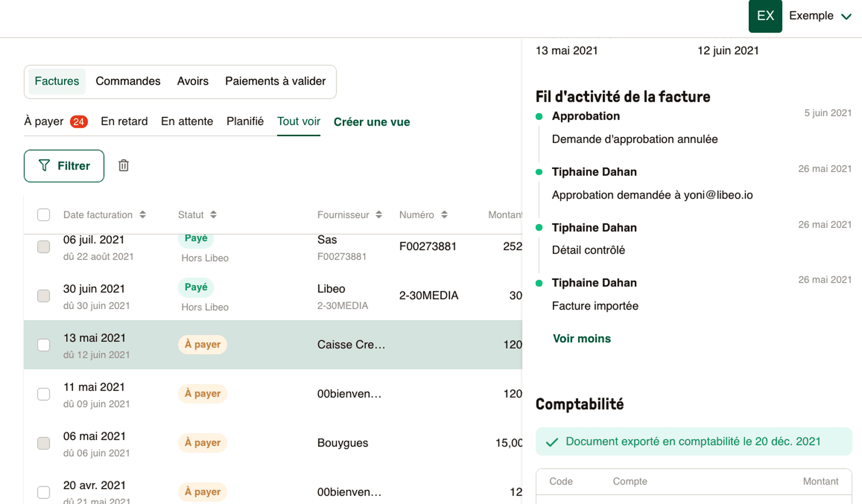Open the Bouygues invoice row
Image resolution: width=862 pixels, height=504 pixels.
(x=343, y=443)
